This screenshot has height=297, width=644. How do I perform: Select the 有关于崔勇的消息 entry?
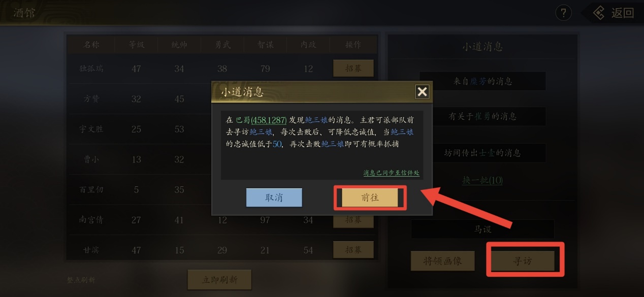(x=482, y=117)
